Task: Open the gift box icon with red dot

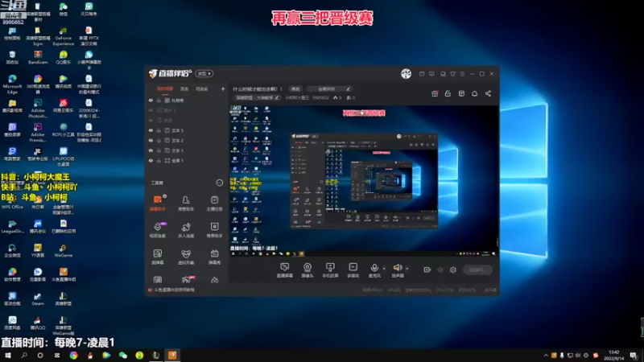Action: pyautogui.click(x=435, y=93)
